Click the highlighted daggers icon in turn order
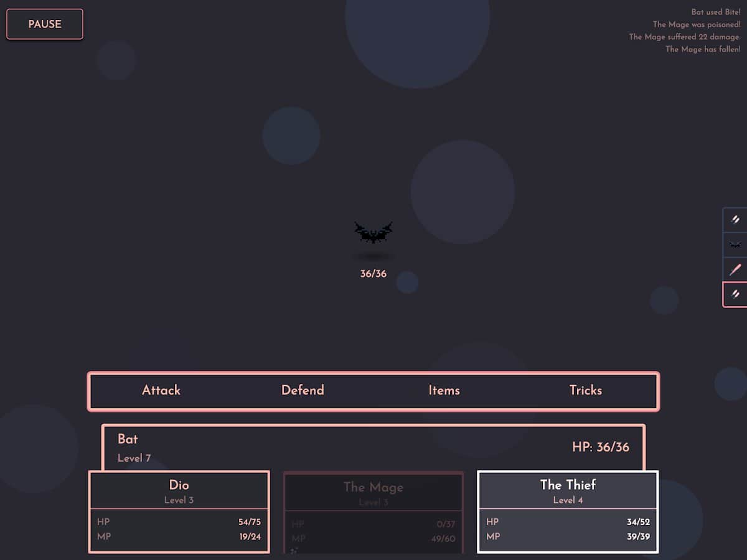 point(735,294)
